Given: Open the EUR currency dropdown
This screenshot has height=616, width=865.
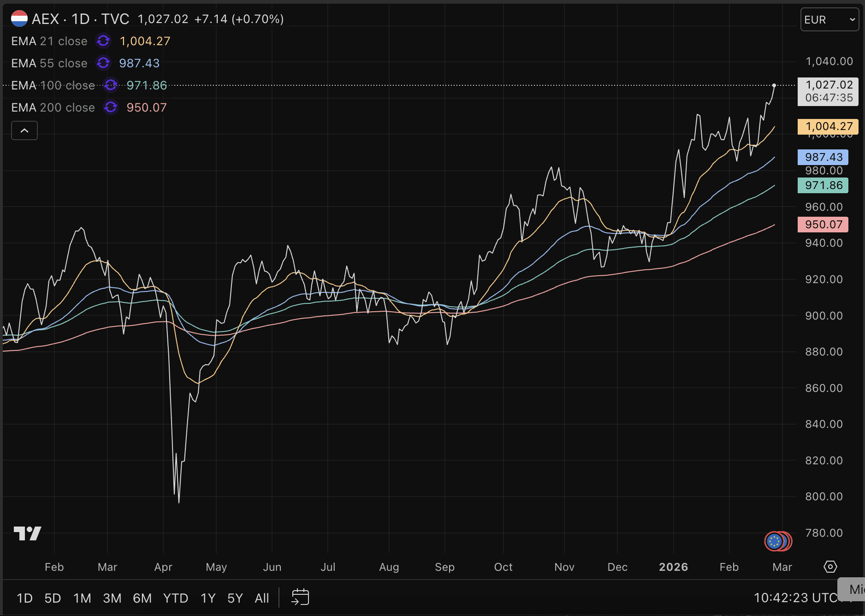Looking at the screenshot, I should click(829, 20).
